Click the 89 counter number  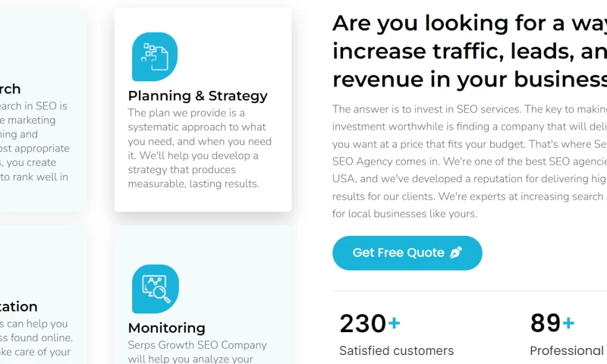545,324
